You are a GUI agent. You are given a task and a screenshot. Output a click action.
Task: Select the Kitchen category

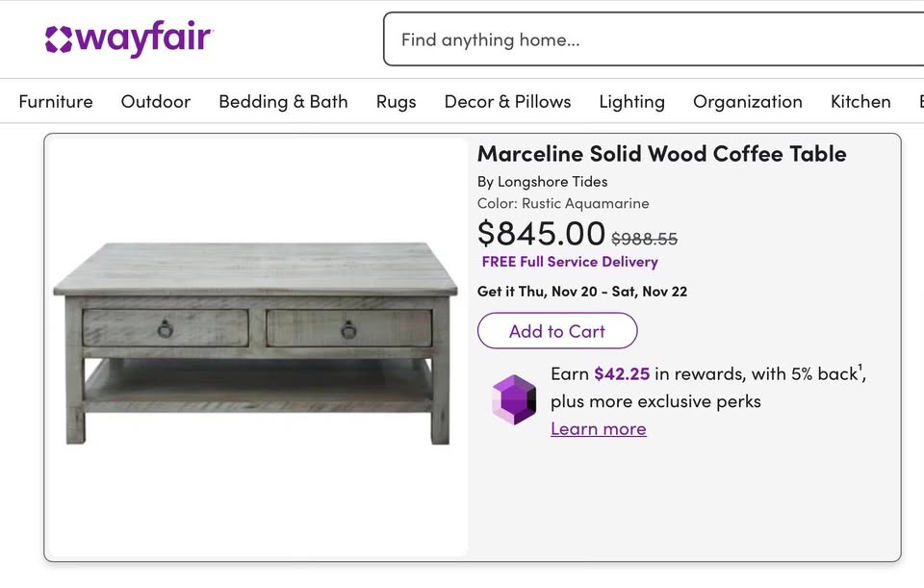(x=860, y=101)
